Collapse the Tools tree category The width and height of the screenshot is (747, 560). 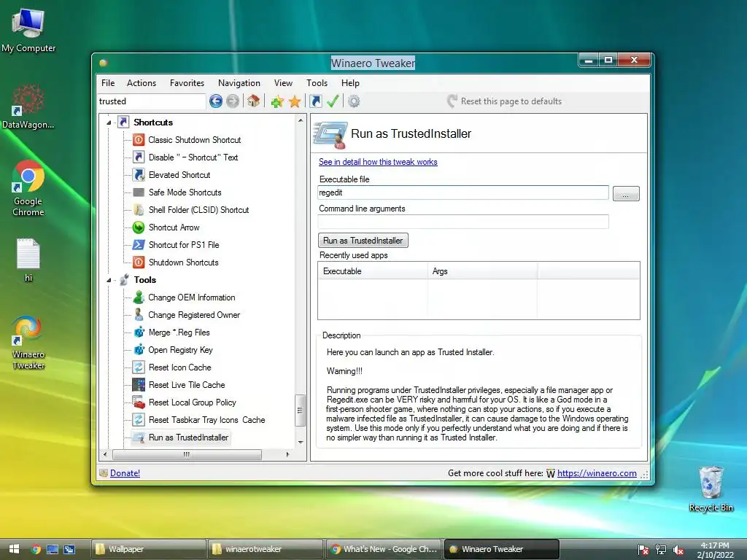click(x=109, y=280)
